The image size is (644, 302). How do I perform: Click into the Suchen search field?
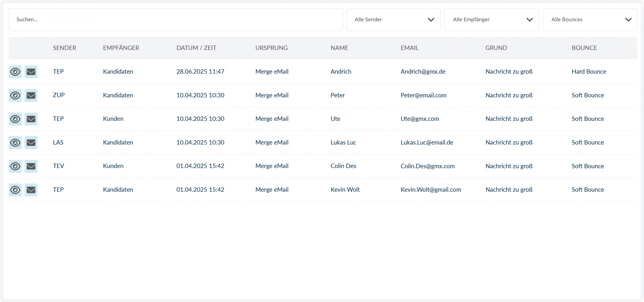point(176,20)
